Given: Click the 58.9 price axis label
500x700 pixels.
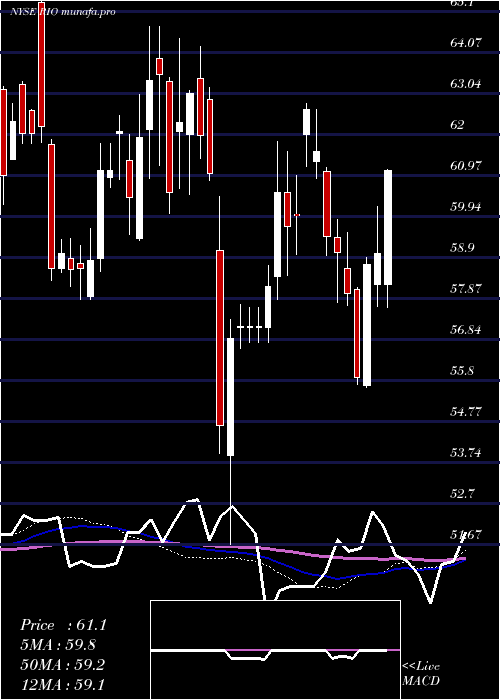Looking at the screenshot, I should (462, 248).
